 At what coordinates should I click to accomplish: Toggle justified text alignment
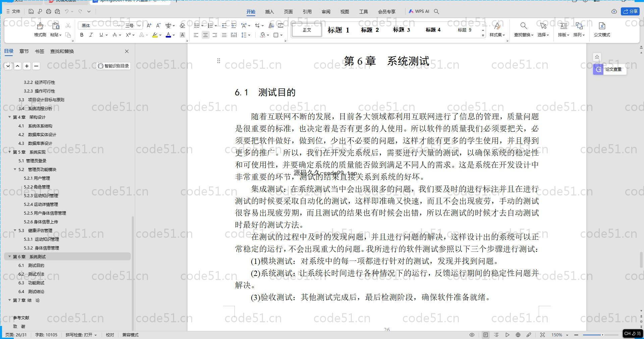click(x=224, y=35)
